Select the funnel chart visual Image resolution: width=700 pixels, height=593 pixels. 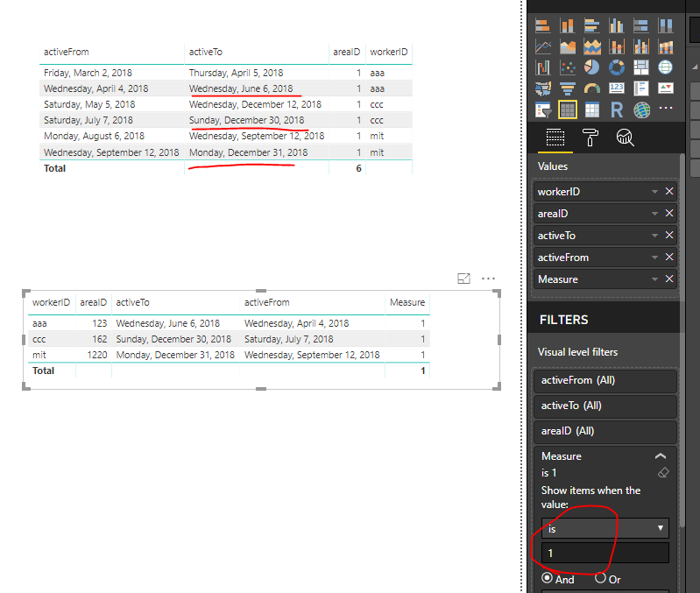568,88
